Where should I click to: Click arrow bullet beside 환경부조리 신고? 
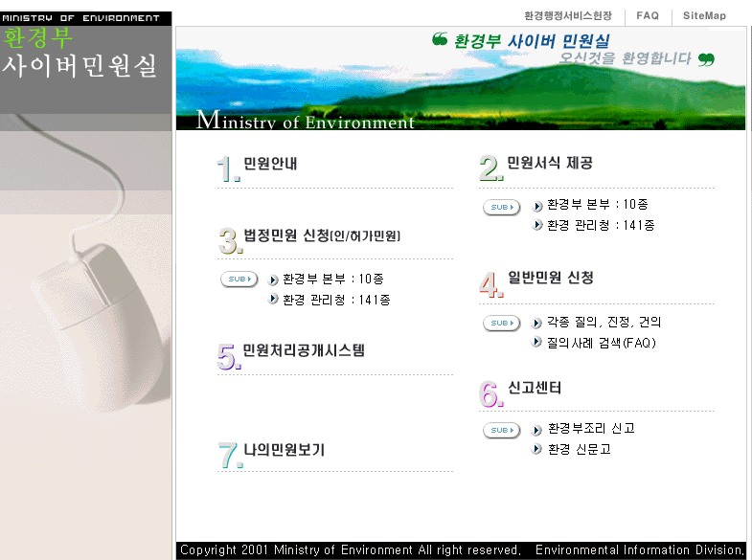pyautogui.click(x=537, y=430)
